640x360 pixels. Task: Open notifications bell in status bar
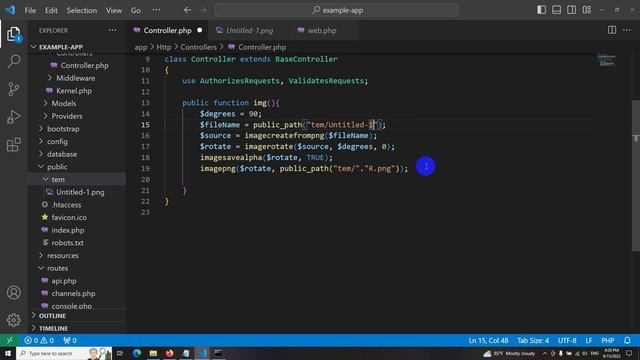click(x=627, y=340)
